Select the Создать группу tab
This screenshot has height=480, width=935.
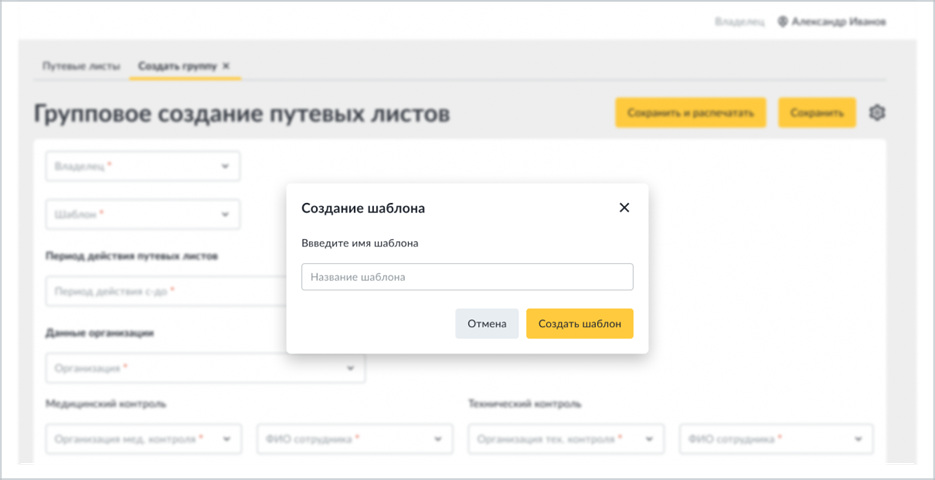click(177, 66)
